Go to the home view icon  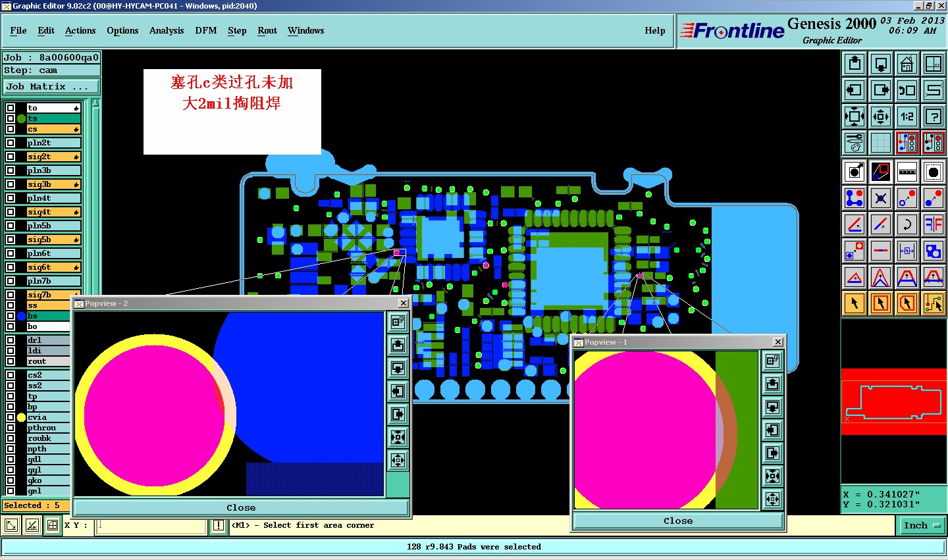tap(907, 64)
